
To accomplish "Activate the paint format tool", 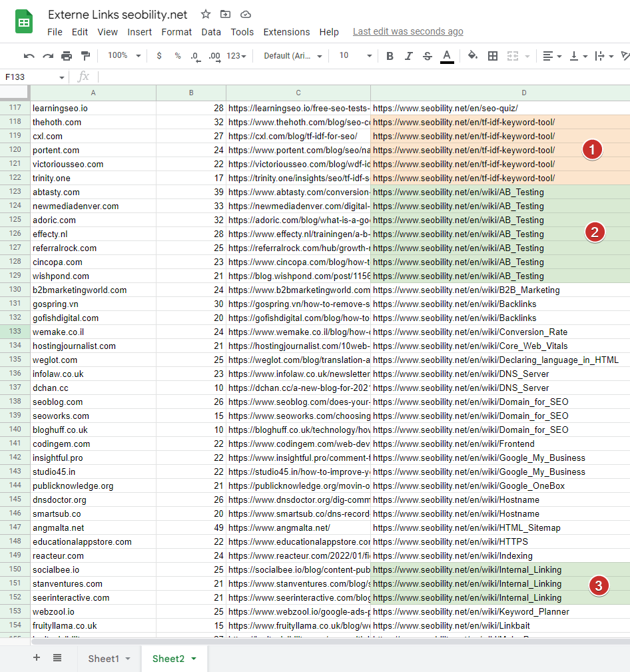I will click(x=86, y=56).
